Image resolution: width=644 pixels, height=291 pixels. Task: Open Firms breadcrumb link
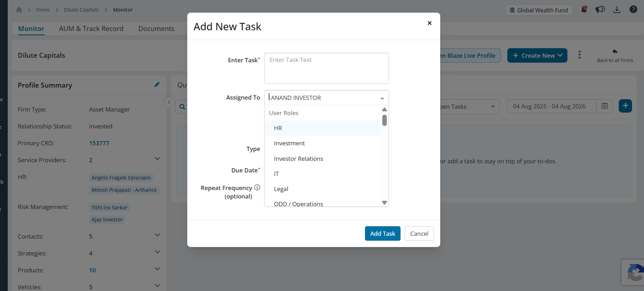pos(43,10)
